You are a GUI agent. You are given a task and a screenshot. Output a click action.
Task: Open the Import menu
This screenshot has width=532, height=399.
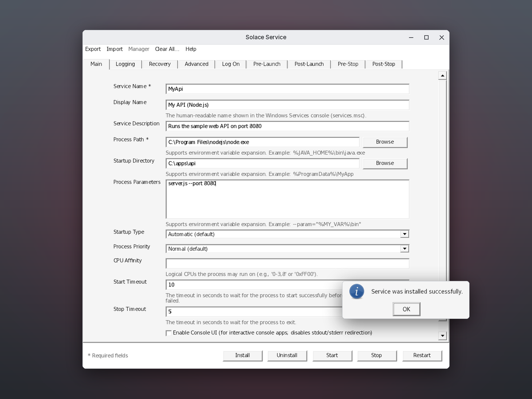(114, 49)
